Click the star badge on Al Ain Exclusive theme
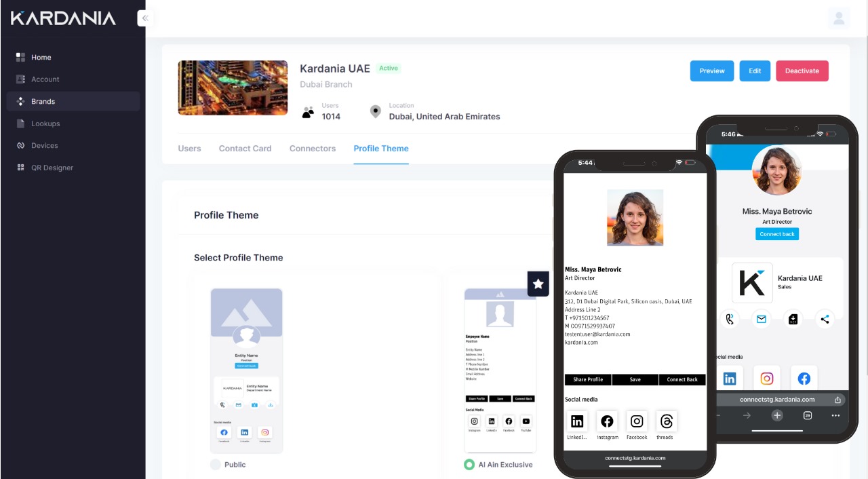The image size is (868, 479). (538, 284)
